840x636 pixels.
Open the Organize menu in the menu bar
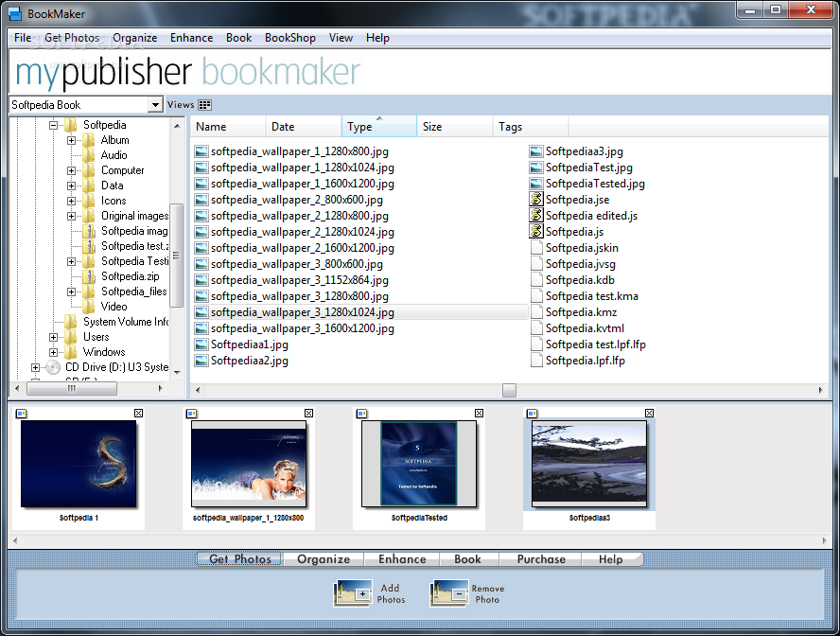pos(135,38)
